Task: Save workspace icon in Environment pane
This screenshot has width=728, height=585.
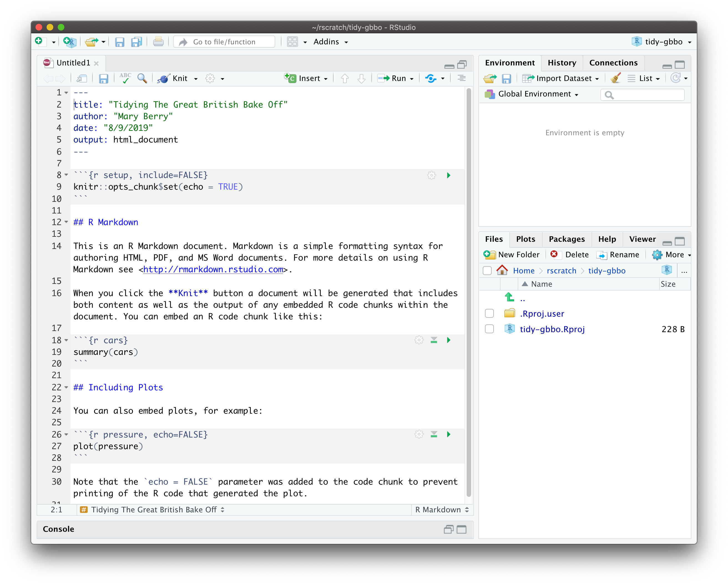Action: (x=506, y=79)
